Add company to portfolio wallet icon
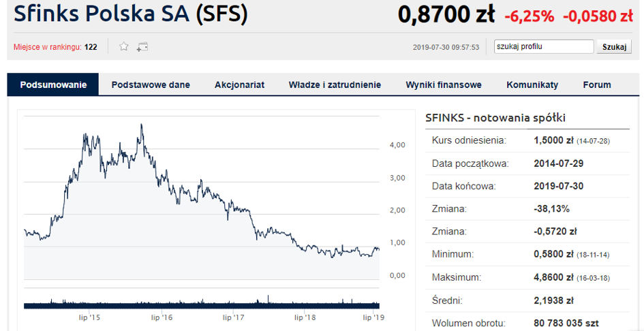 [142, 47]
